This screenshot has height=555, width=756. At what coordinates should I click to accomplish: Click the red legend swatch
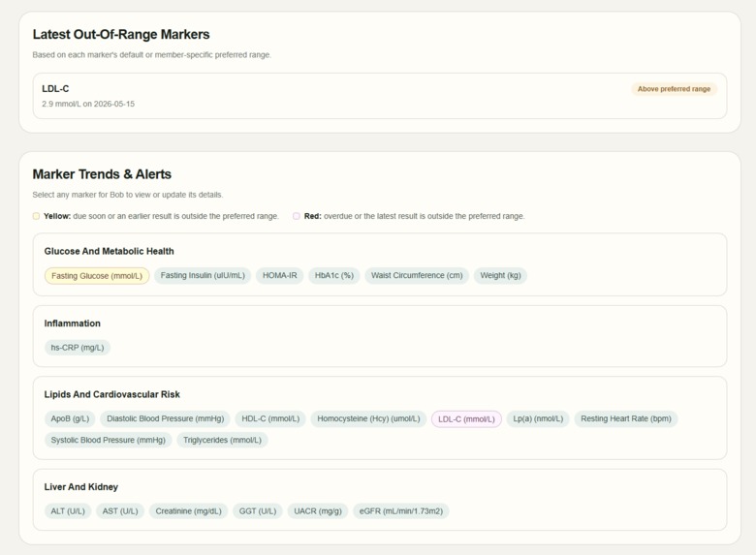tap(297, 216)
